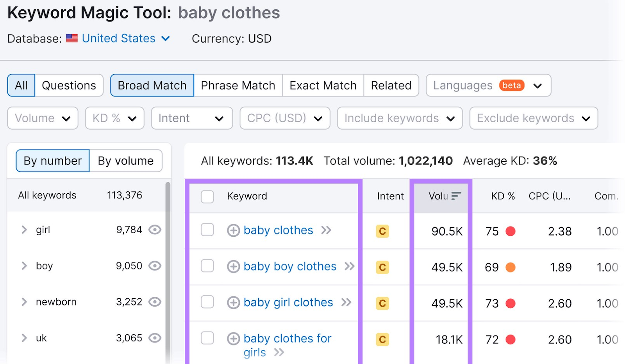Check the box next to baby boy clothes
Screen dimensions: 625x364
pyautogui.click(x=207, y=266)
